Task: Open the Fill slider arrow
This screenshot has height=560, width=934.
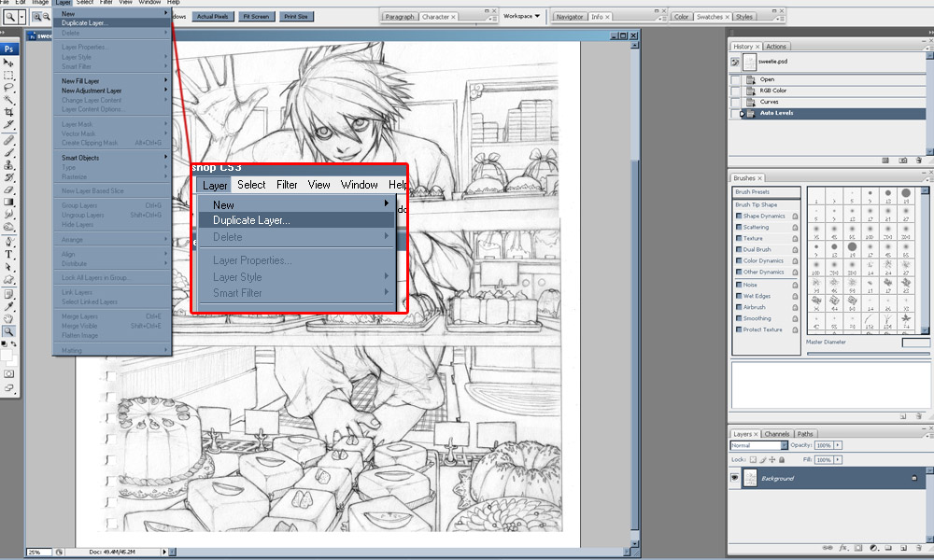Action: (x=838, y=459)
